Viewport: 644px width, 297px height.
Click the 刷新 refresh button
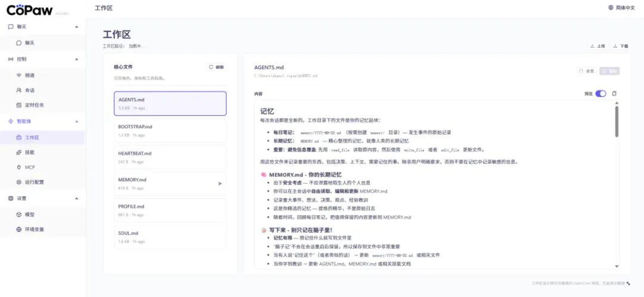[x=216, y=67]
